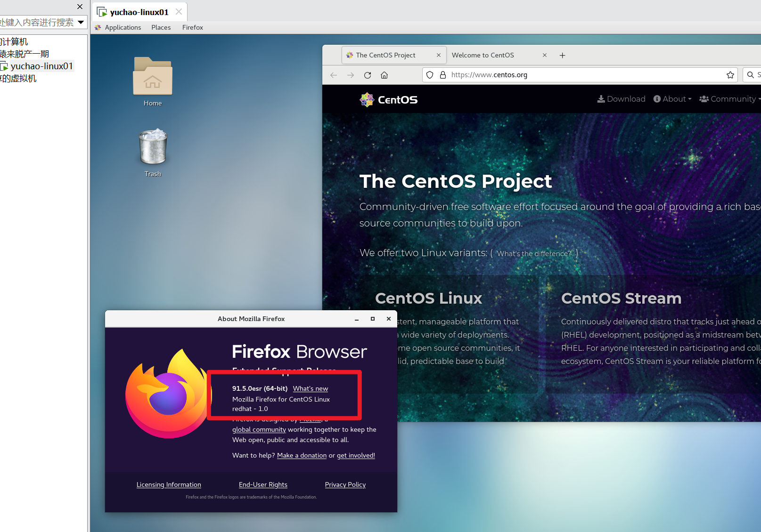The width and height of the screenshot is (761, 532).
Task: Open the search box dropdown arrow
Action: [x=81, y=22]
